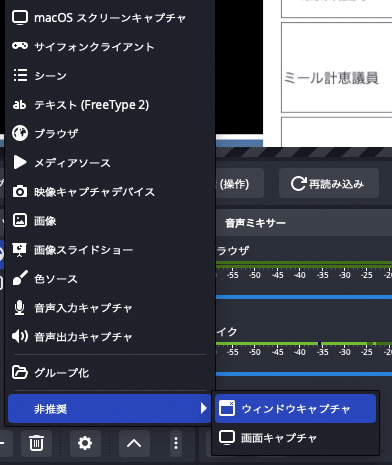Select 画面キャプチャ in the submenu
Viewport: 392px width, 465px height.
point(295,437)
